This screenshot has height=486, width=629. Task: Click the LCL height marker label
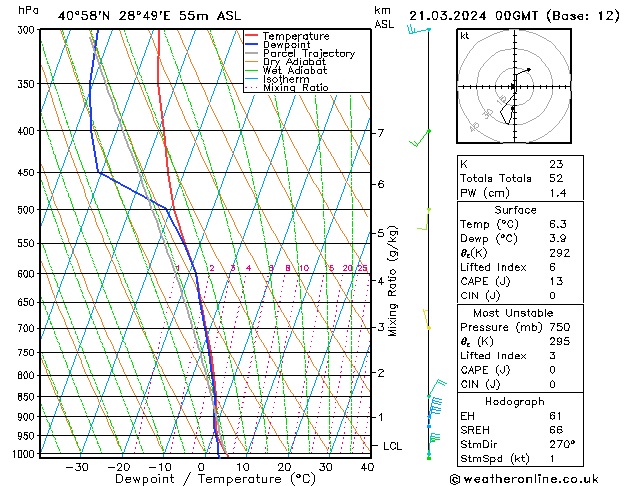point(392,446)
